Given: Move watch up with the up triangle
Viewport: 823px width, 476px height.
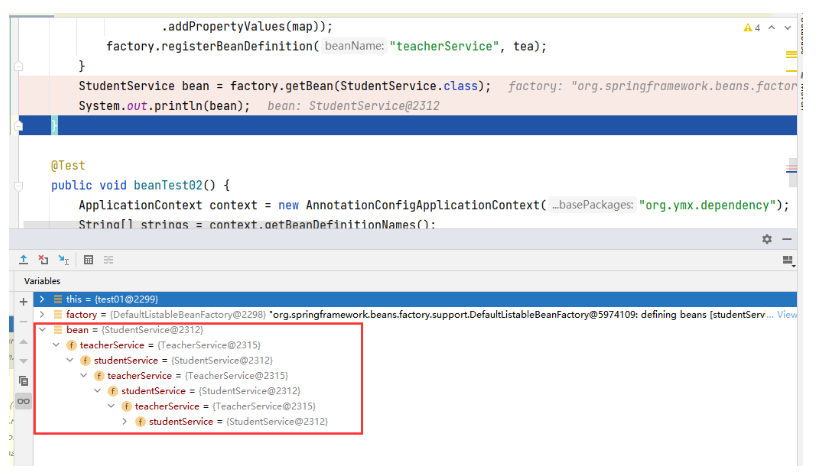Looking at the screenshot, I should [23, 342].
